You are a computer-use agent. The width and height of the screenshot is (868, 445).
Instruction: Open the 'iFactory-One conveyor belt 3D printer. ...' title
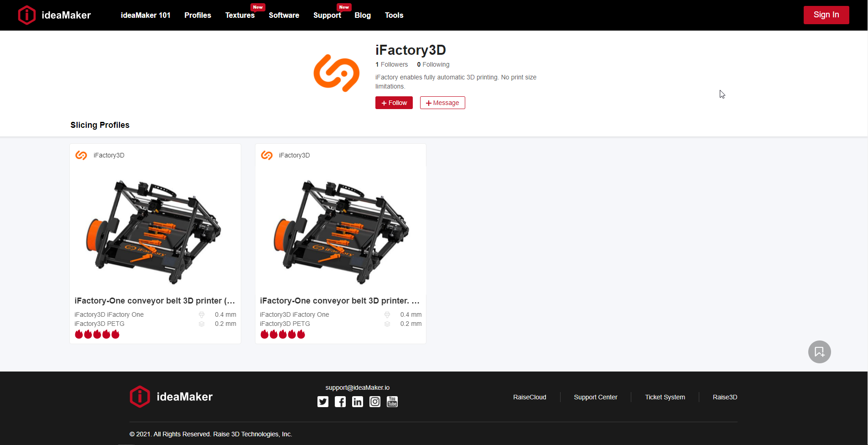[x=340, y=301]
